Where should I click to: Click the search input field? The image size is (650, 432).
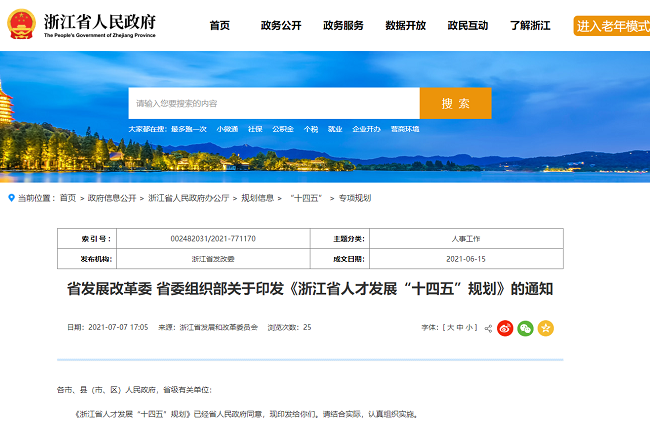[x=273, y=103]
